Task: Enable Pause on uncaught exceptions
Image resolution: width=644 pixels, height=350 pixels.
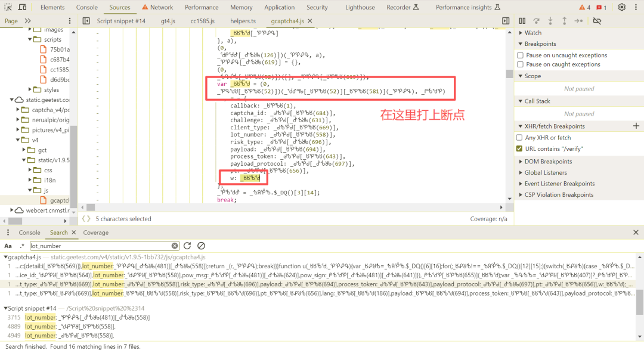Action: tap(521, 55)
